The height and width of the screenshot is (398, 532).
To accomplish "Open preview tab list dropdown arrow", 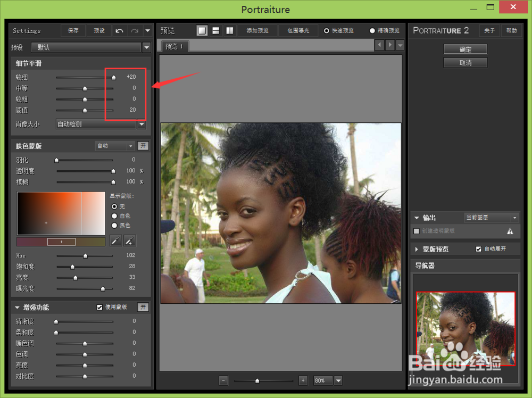I will 400,45.
